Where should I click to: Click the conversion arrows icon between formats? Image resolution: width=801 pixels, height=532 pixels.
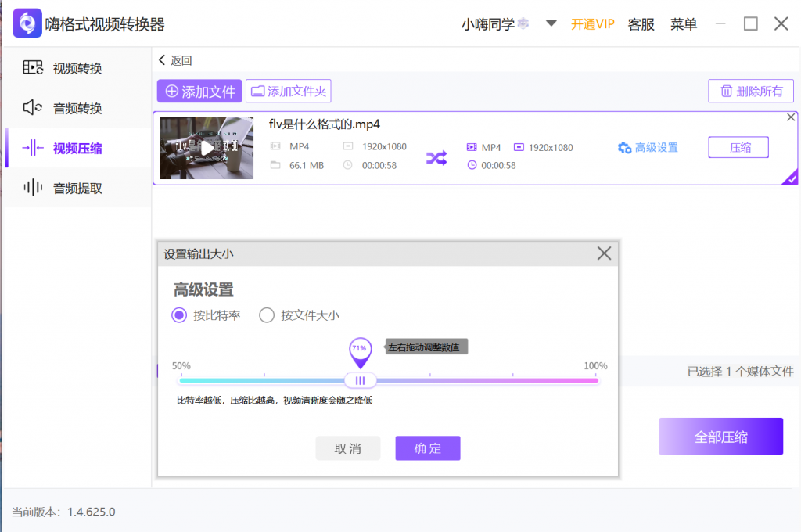pos(437,156)
